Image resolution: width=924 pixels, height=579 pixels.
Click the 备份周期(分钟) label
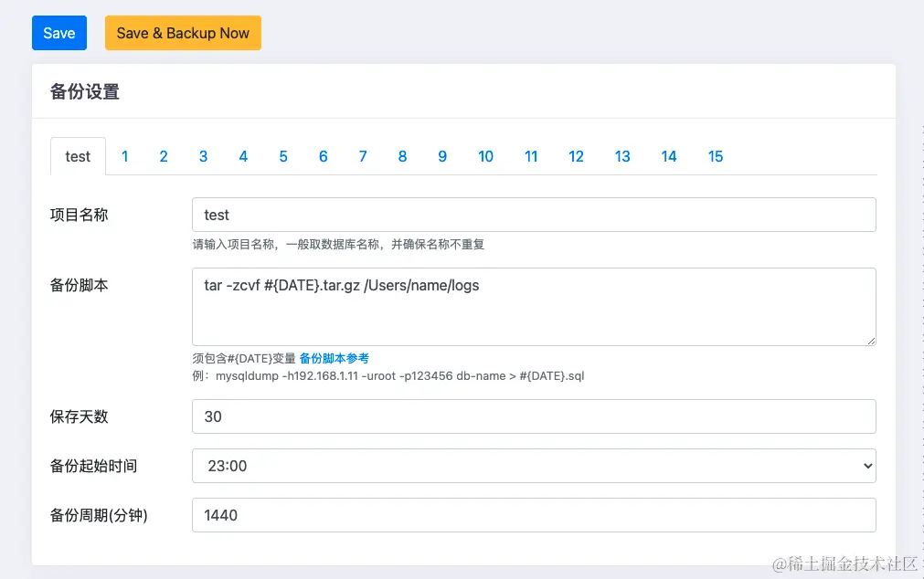[99, 516]
